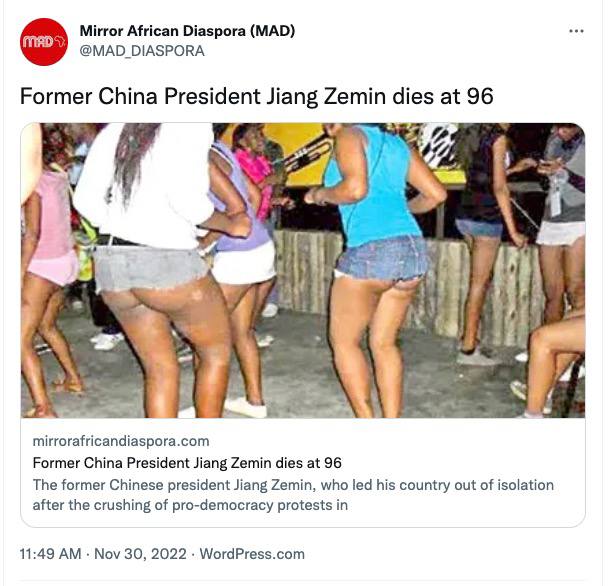Click the display name Mirror African Diaspora (MAD)
610x586 pixels.
click(187, 31)
